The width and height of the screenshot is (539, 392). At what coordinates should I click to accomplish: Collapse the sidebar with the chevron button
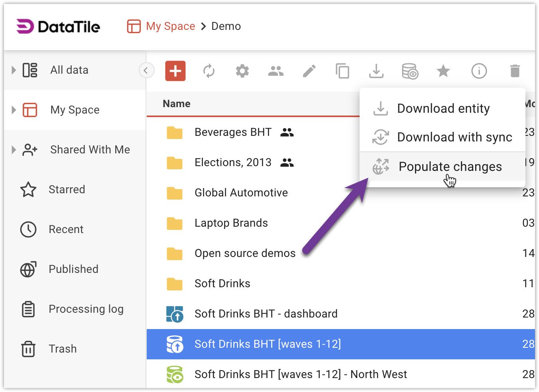click(x=146, y=71)
